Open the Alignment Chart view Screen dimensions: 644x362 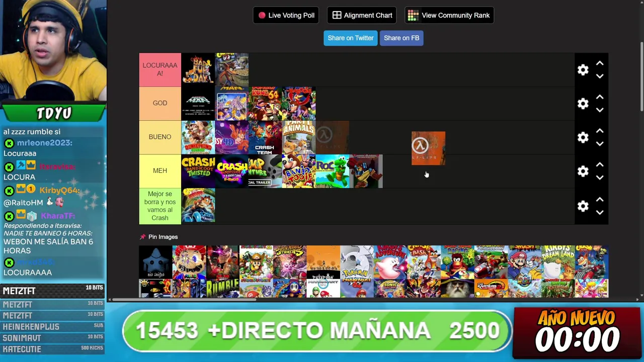[x=362, y=15]
